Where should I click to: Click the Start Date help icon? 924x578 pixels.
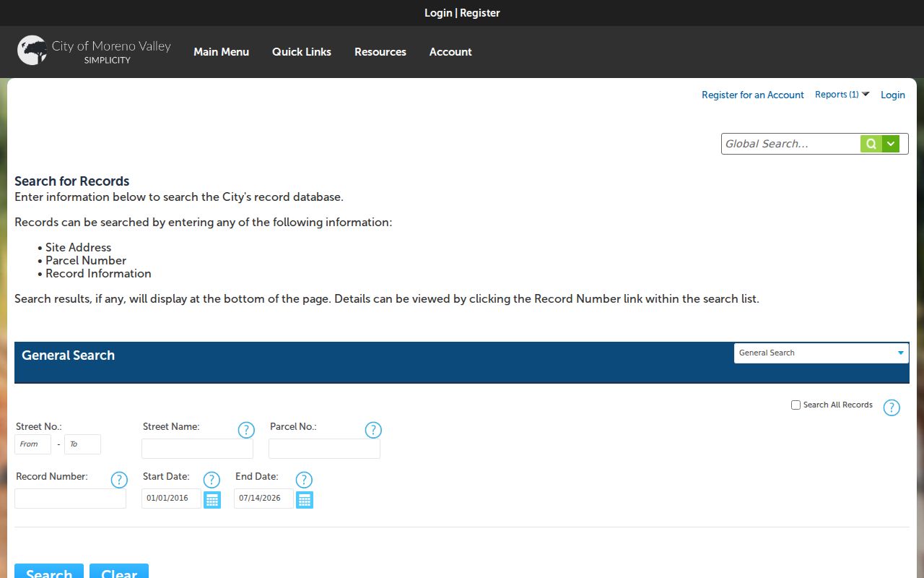[212, 480]
